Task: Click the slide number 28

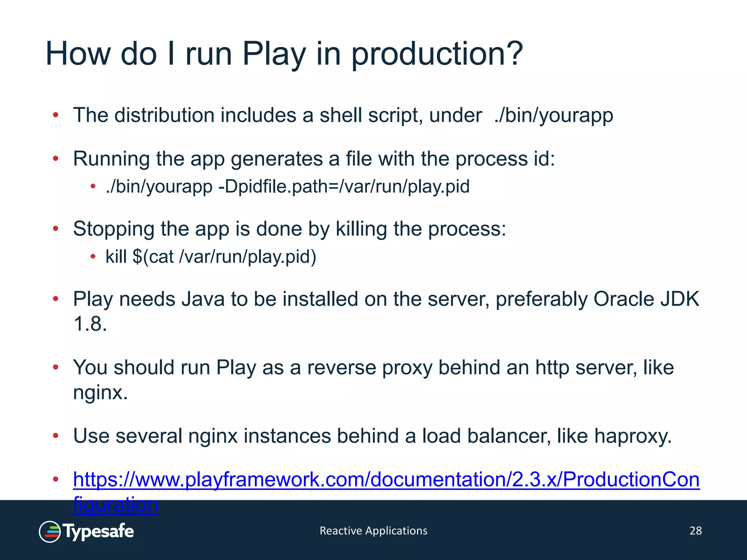Action: pyautogui.click(x=696, y=530)
